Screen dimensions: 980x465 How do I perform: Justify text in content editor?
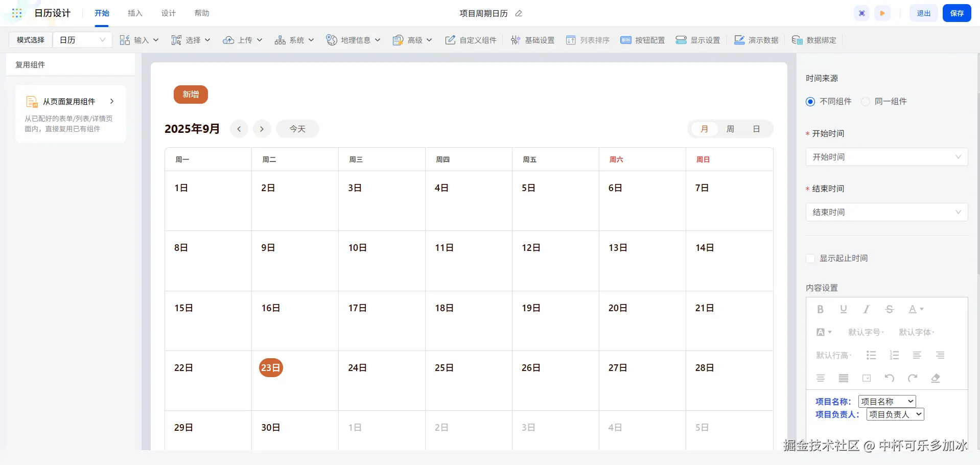pyautogui.click(x=844, y=378)
